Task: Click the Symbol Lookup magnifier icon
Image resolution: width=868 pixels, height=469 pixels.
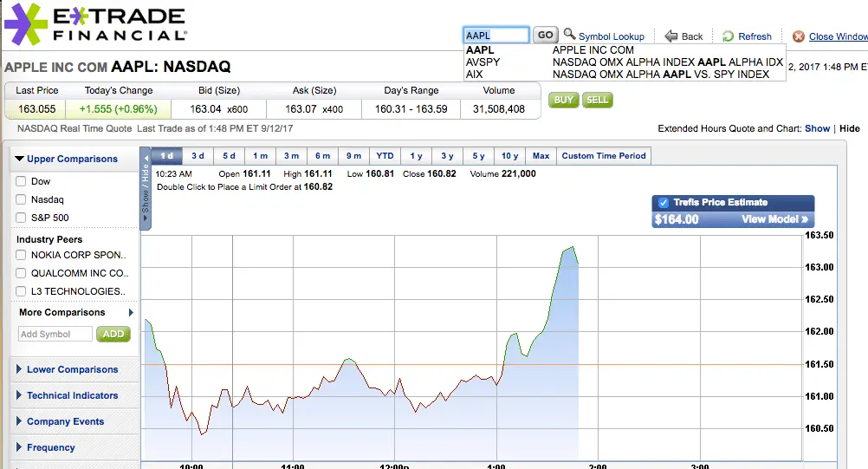Action: pyautogui.click(x=569, y=35)
